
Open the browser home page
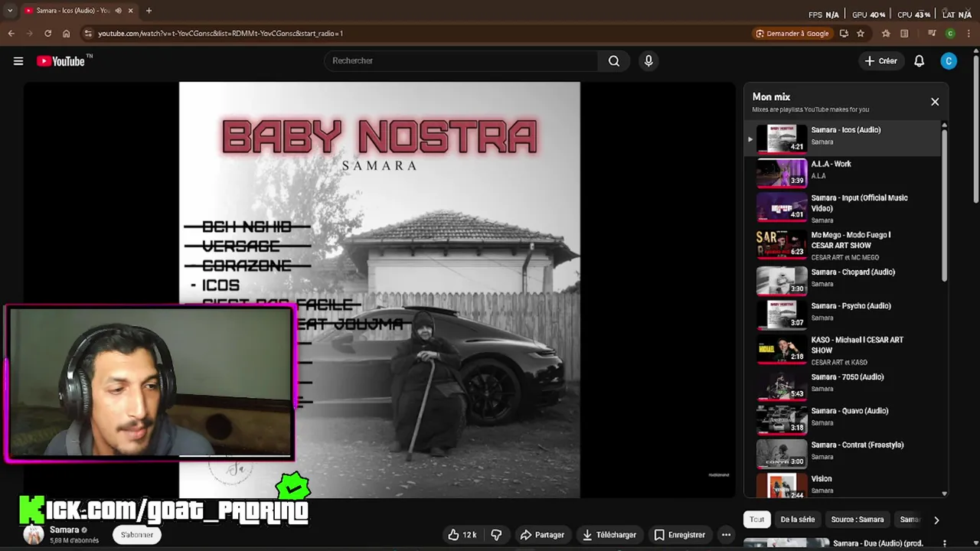[x=66, y=34]
